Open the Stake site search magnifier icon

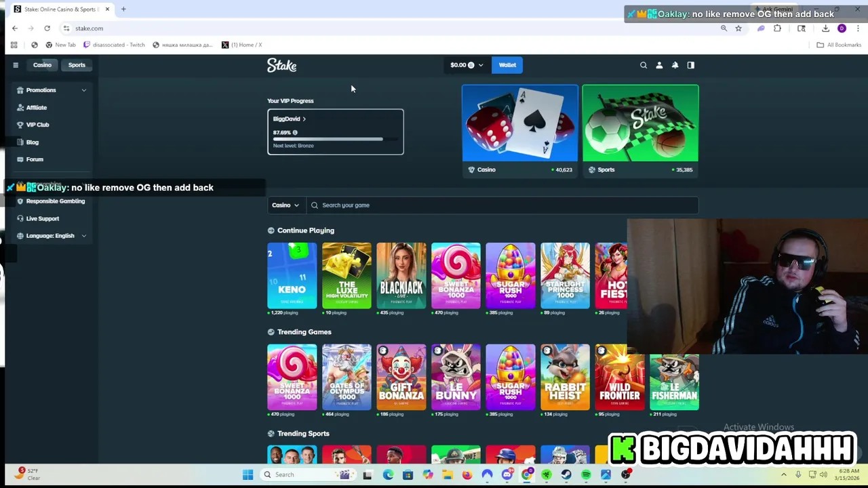click(644, 65)
